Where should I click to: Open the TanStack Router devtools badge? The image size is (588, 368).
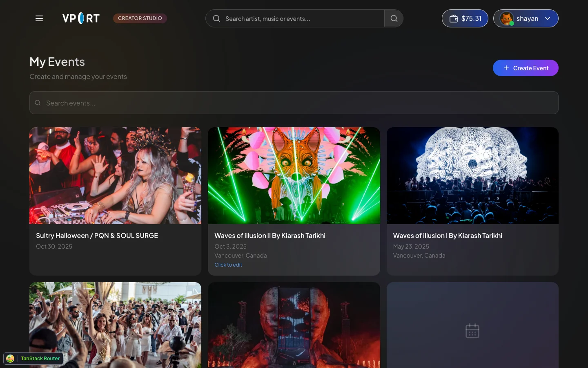click(33, 359)
